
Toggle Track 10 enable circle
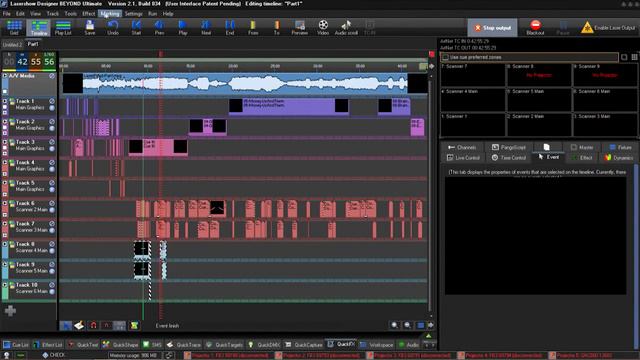52,285
